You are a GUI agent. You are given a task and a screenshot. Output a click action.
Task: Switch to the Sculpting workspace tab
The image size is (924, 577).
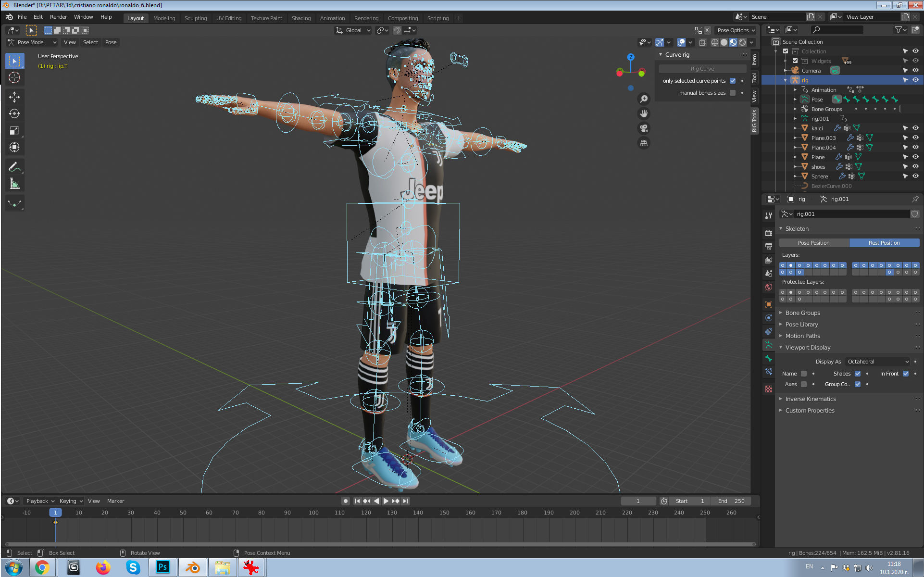196,18
